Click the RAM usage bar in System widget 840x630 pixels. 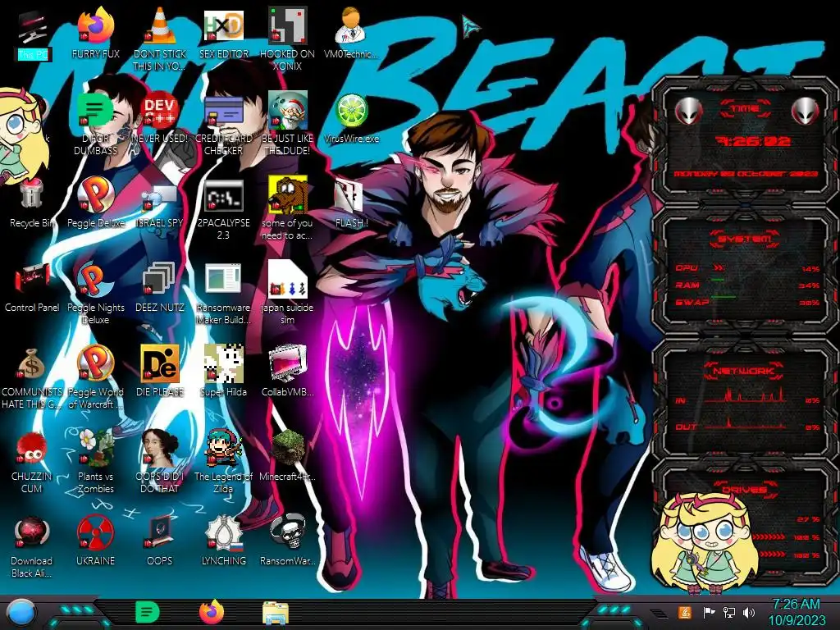(x=719, y=281)
